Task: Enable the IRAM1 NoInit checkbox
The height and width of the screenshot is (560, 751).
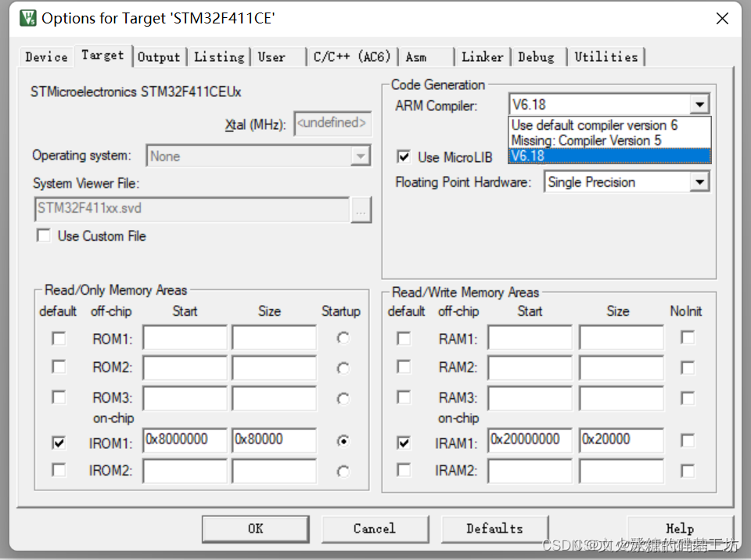Action: 688,440
